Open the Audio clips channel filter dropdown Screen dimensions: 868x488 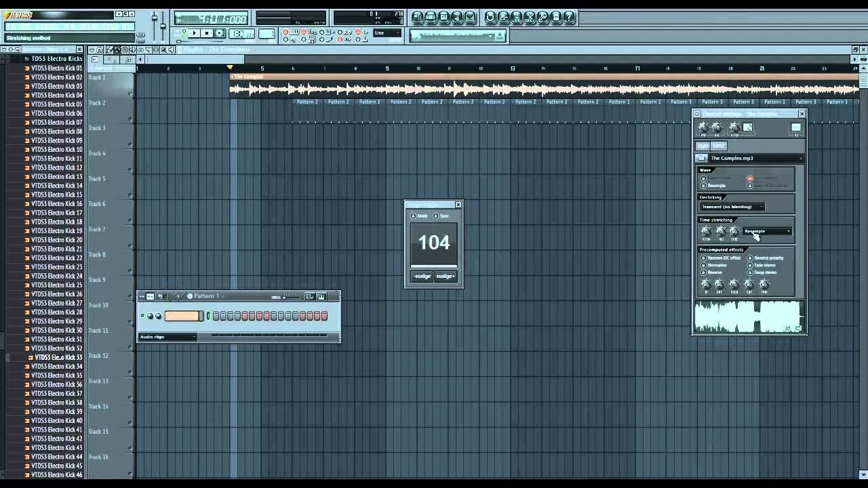[167, 337]
